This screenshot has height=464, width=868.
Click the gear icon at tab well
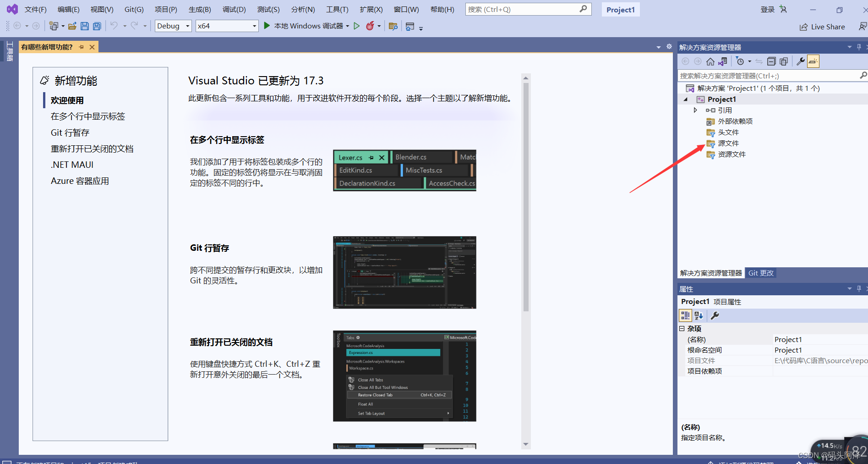point(669,47)
